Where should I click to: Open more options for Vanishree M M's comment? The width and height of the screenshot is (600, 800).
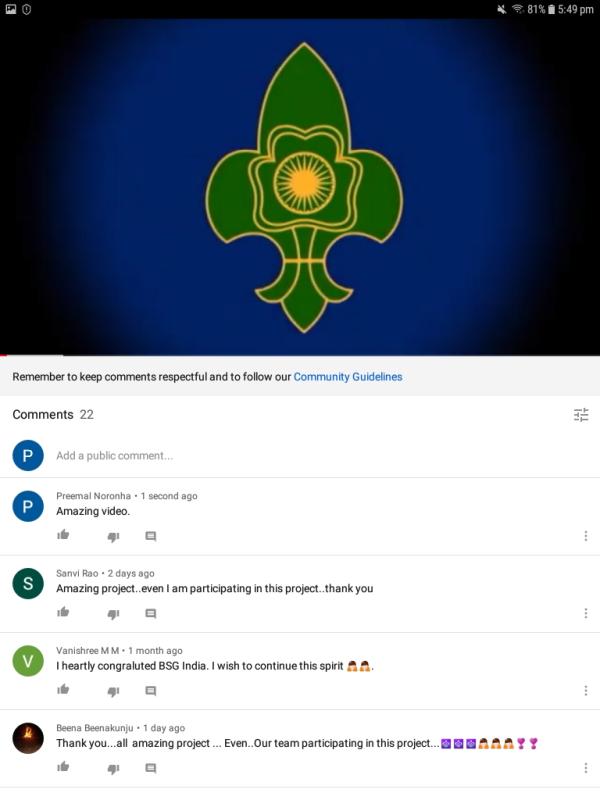click(586, 690)
